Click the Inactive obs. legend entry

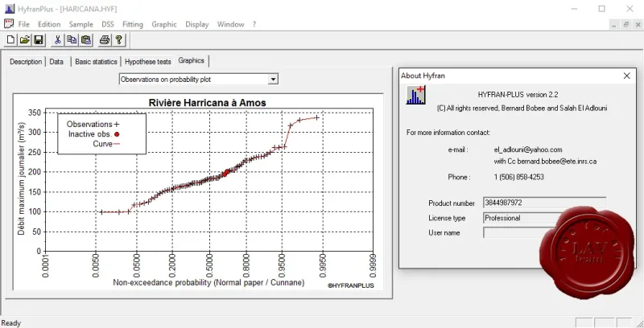(93, 134)
